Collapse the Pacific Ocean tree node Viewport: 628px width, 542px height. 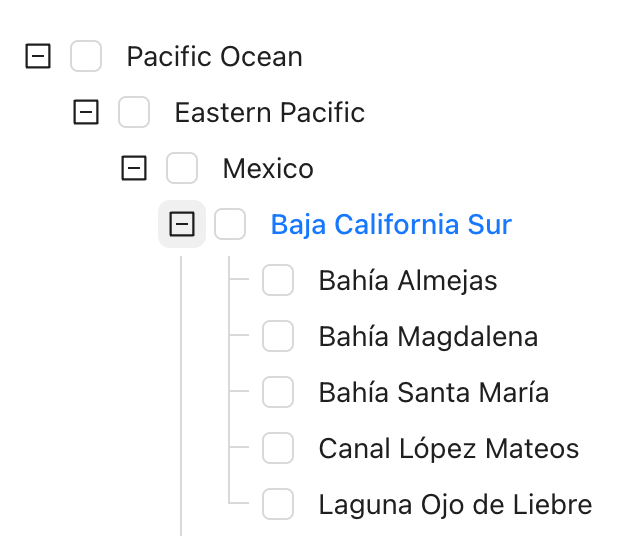[x=38, y=57]
